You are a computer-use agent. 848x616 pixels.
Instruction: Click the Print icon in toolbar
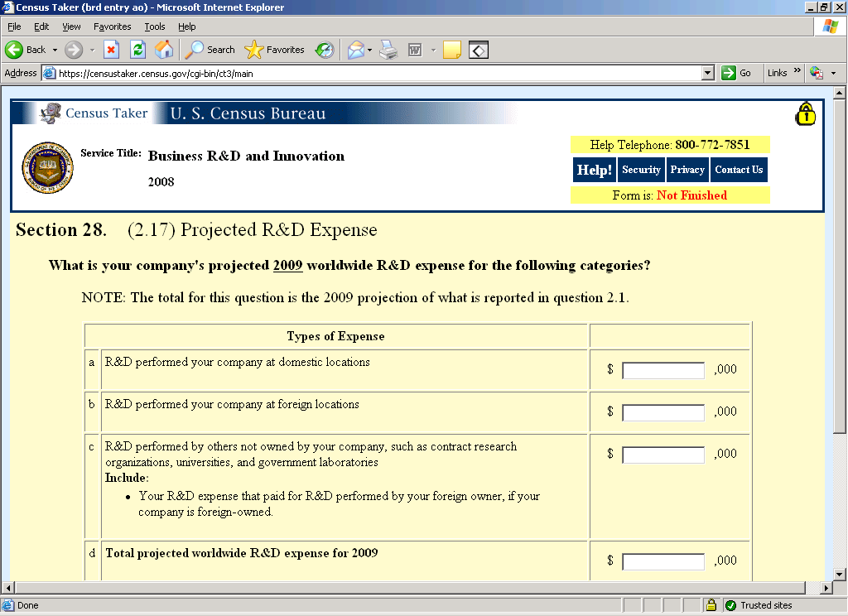pyautogui.click(x=388, y=50)
